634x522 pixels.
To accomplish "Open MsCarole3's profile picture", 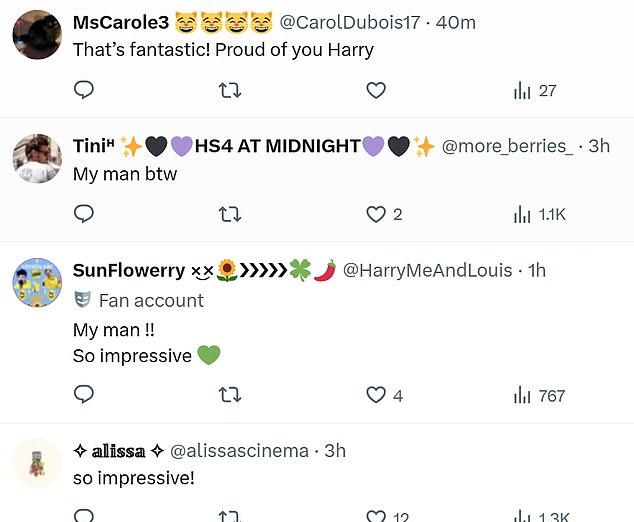I will [x=37, y=36].
